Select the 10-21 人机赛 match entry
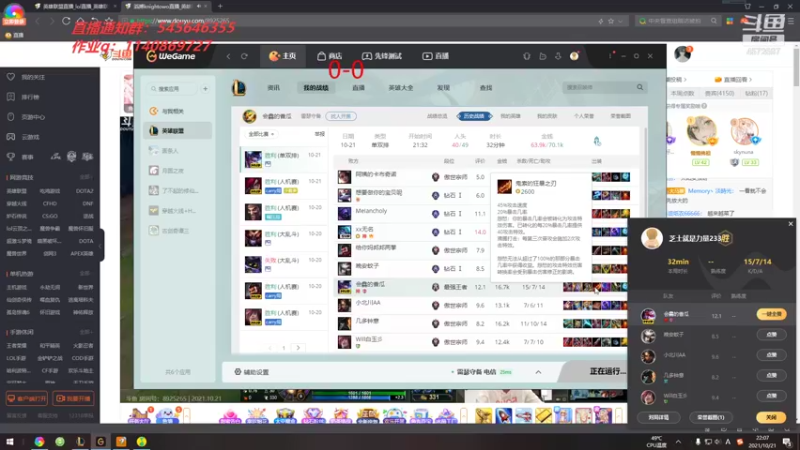The height and width of the screenshot is (450, 800). click(283, 186)
